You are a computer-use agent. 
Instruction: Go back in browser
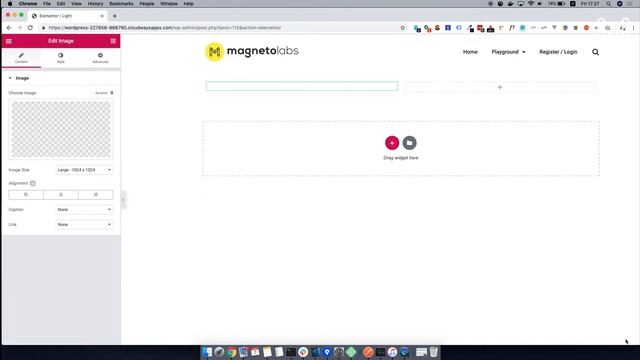(x=9, y=28)
